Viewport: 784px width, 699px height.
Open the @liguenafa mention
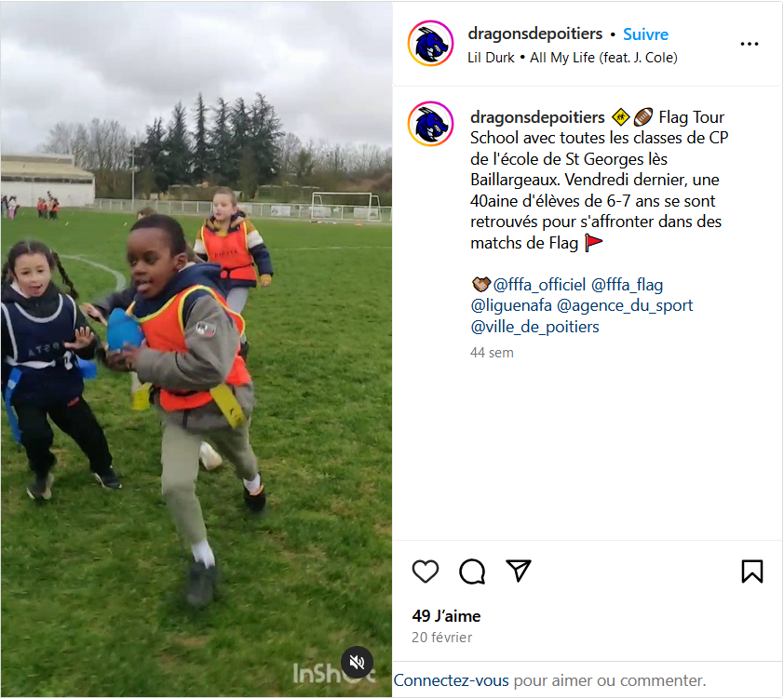point(511,305)
